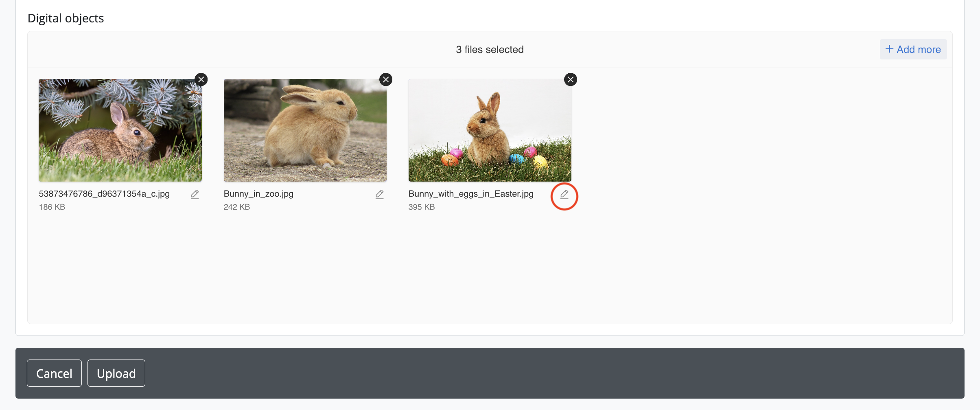This screenshot has width=980, height=410.
Task: Edit the 53873476786_d96371354a_c.jpg file with pencil icon
Action: pyautogui.click(x=195, y=194)
